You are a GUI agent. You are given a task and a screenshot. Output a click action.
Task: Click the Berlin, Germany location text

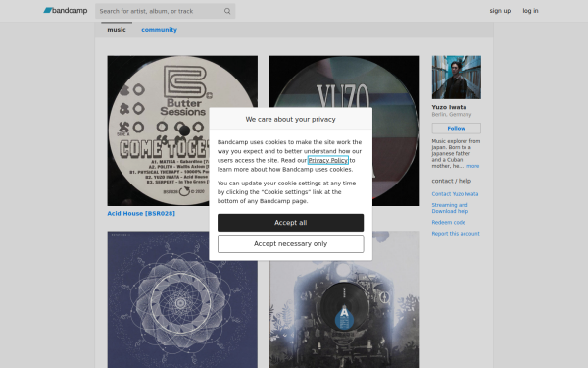pos(452,115)
